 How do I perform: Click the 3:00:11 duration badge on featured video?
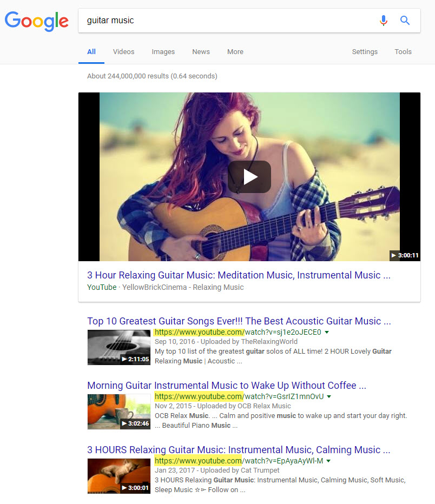404,255
